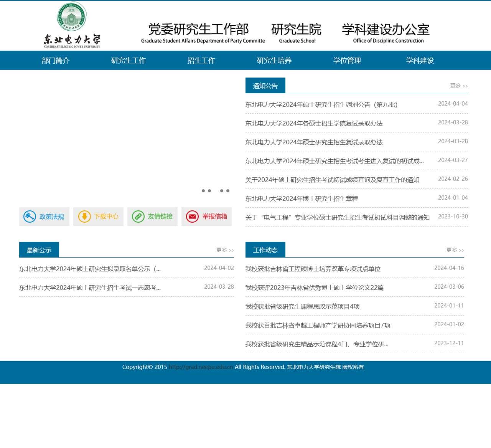The width and height of the screenshot is (491, 448).
Task: Select the fourth carousel dot indicator
Action: point(228,191)
